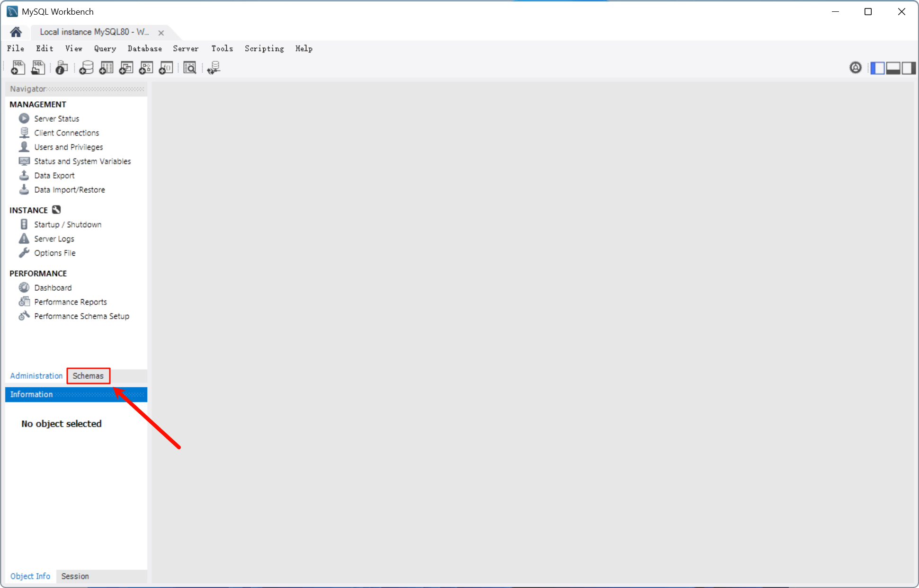The height and width of the screenshot is (588, 919).
Task: Toggle the right sidebar panel visibility
Action: [x=909, y=68]
